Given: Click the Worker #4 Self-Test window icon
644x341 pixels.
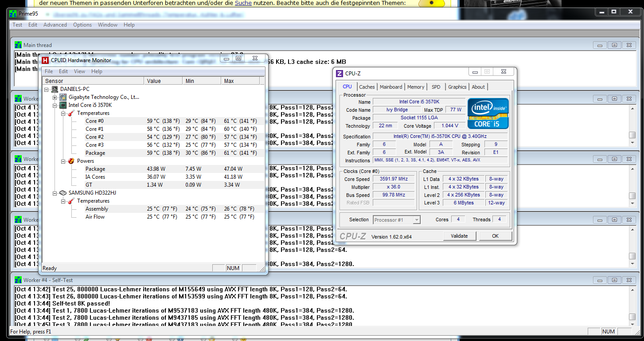Looking at the screenshot, I should pos(18,280).
